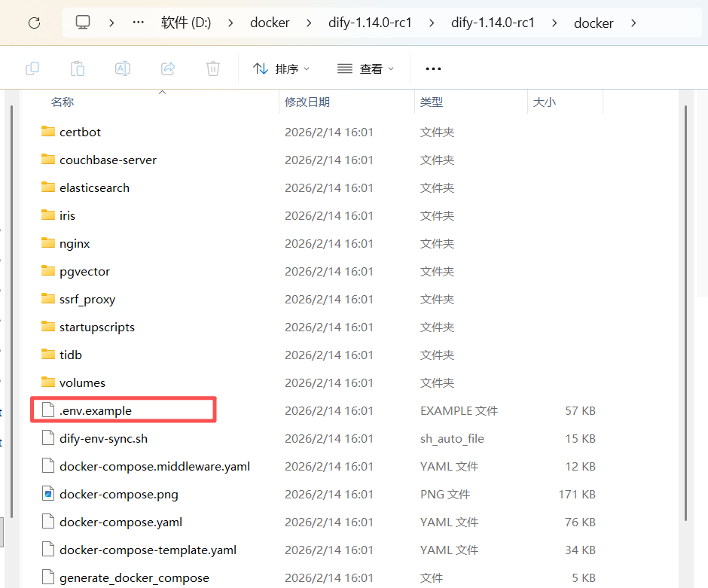
Task: Click the Rename toolbar icon
Action: tap(123, 69)
